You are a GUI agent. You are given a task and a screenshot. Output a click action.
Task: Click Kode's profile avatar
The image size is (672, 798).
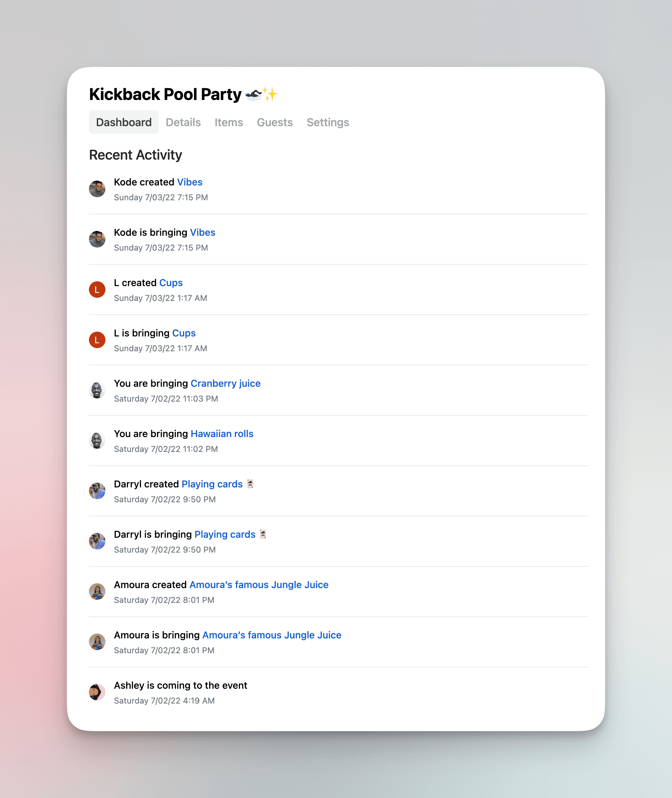[97, 188]
